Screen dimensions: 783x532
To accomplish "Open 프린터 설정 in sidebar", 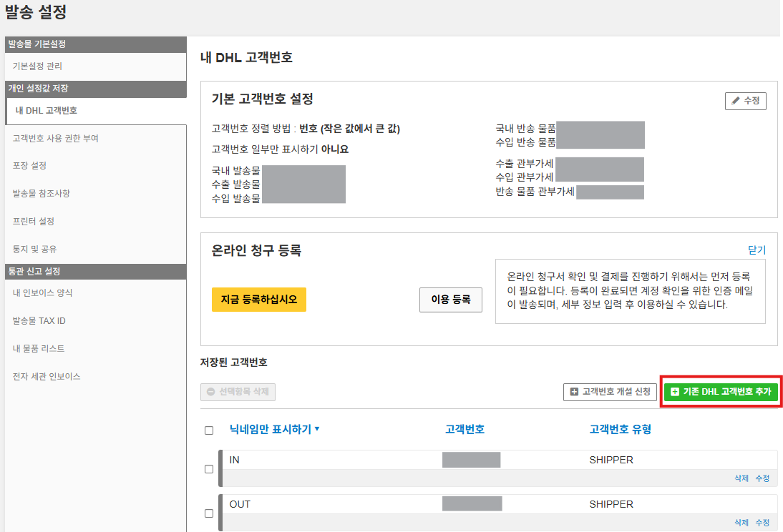I will pos(33,221).
